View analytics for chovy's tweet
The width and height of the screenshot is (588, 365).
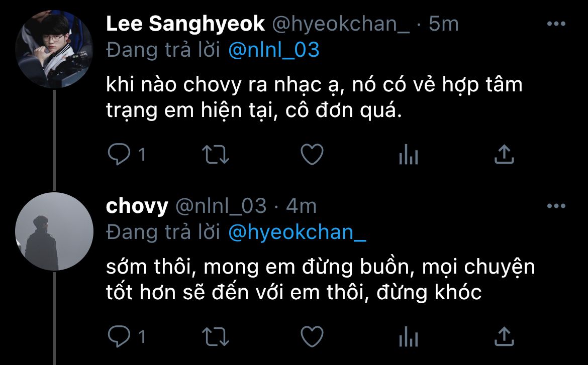click(408, 337)
